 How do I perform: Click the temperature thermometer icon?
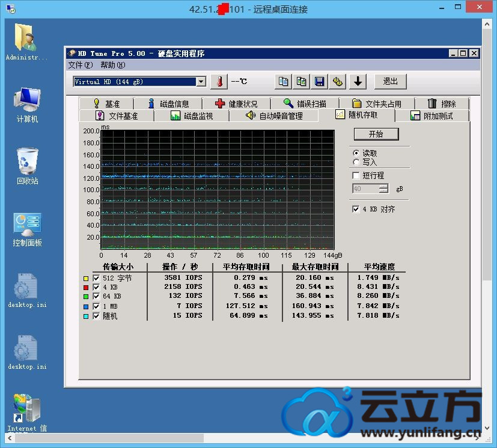pyautogui.click(x=219, y=82)
